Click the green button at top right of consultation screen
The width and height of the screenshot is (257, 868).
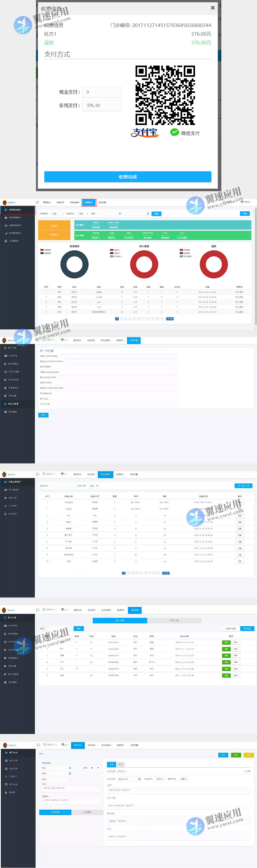(x=236, y=755)
